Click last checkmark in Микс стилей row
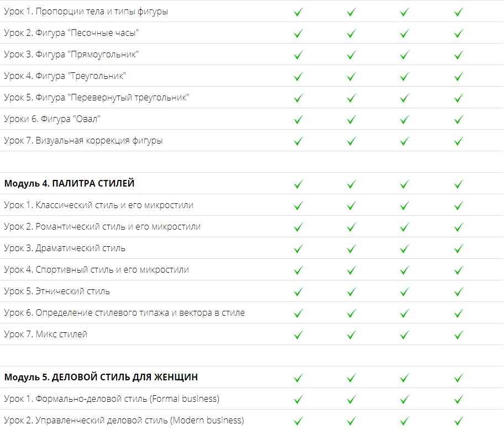Image resolution: width=504 pixels, height=430 pixels. click(x=458, y=335)
